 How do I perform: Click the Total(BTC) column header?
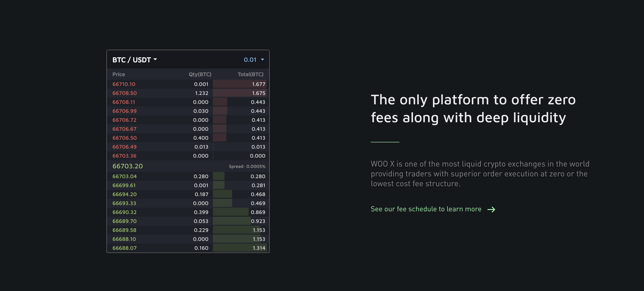[251, 74]
